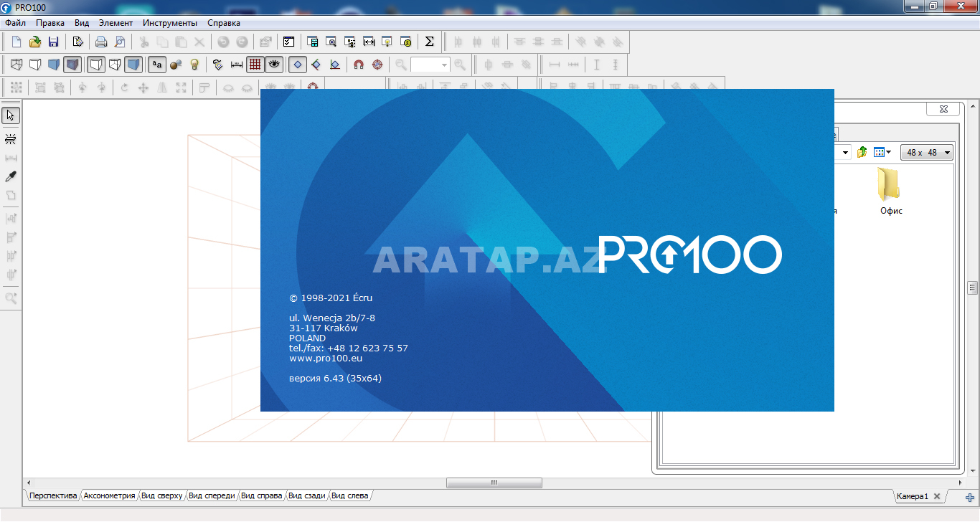Image resolution: width=980 pixels, height=522 pixels.
Task: Click the red target center icon
Action: pyautogui.click(x=377, y=65)
